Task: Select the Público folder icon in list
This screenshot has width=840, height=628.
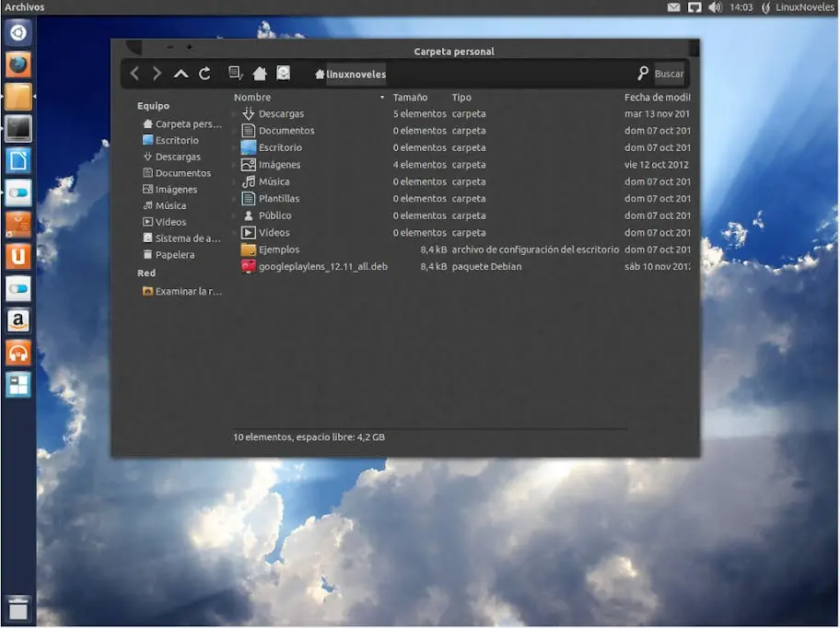Action: point(248,215)
